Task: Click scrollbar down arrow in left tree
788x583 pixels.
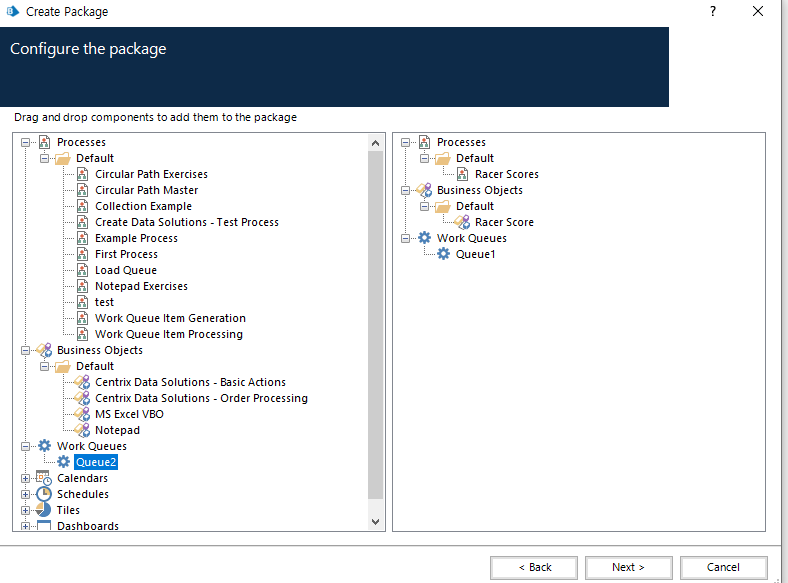Action: (x=375, y=522)
